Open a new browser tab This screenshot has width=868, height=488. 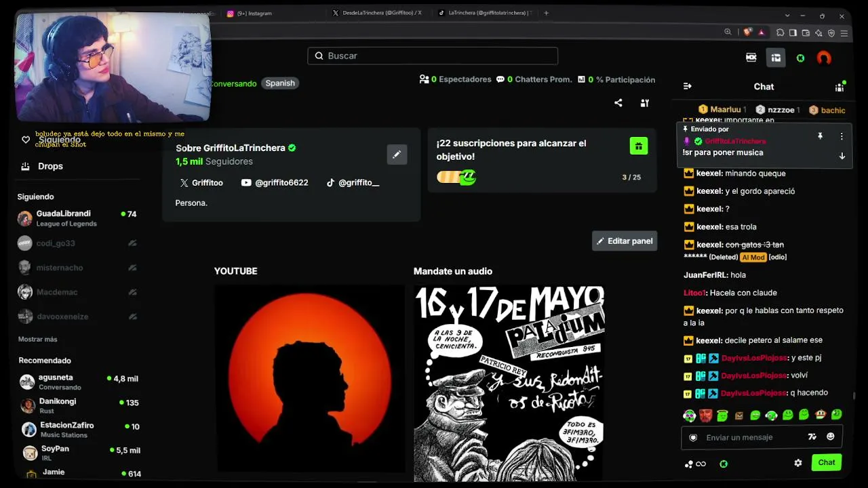tap(546, 13)
